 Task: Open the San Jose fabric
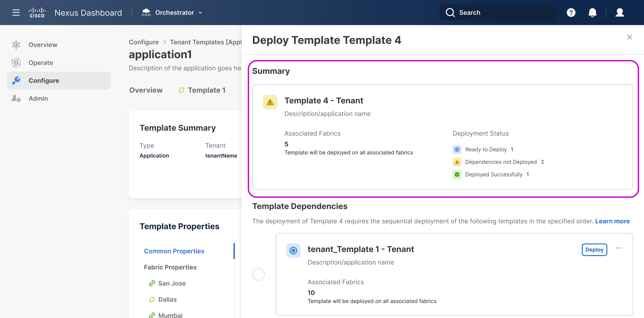[x=172, y=283]
